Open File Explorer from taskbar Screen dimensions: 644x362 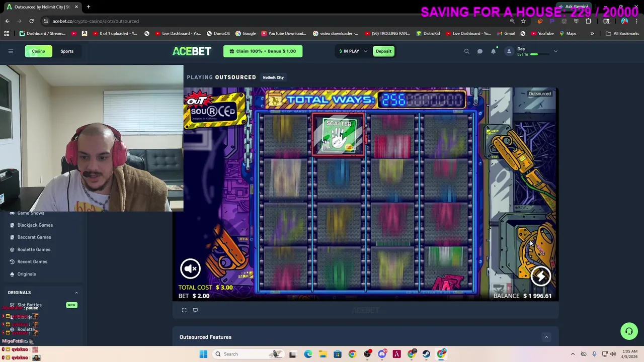pyautogui.click(x=323, y=354)
